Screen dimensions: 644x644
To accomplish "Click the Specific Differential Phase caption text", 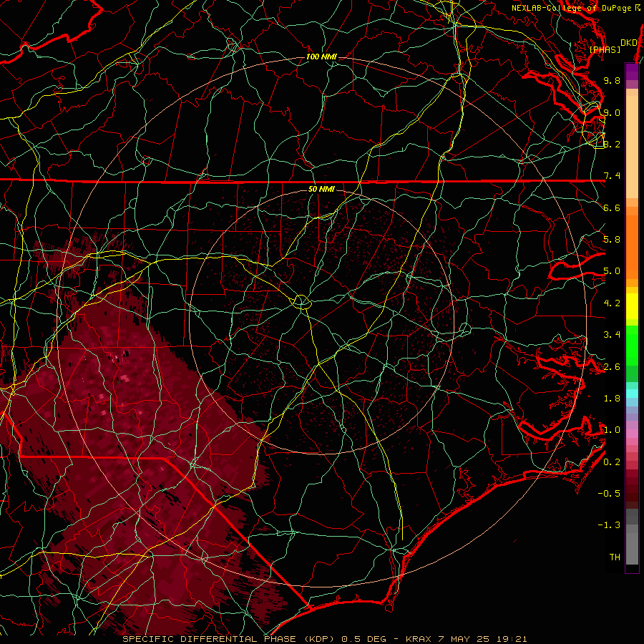I will tap(325, 639).
